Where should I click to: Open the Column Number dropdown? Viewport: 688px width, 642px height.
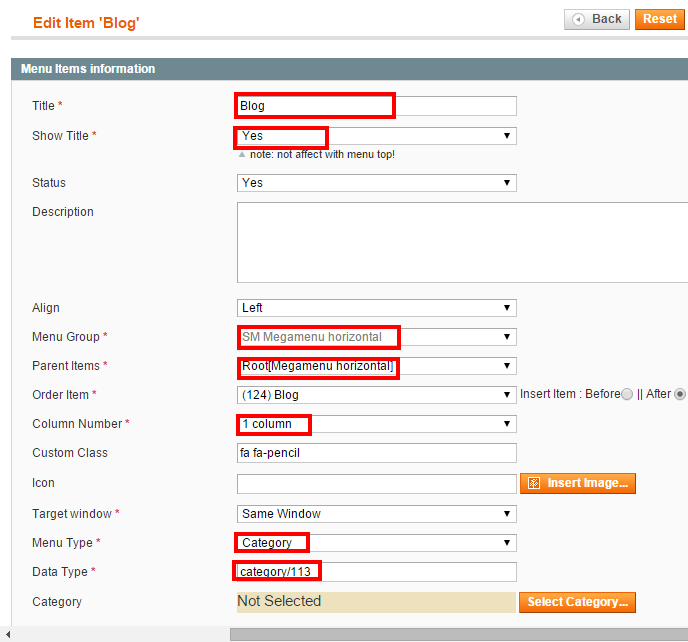click(x=376, y=424)
